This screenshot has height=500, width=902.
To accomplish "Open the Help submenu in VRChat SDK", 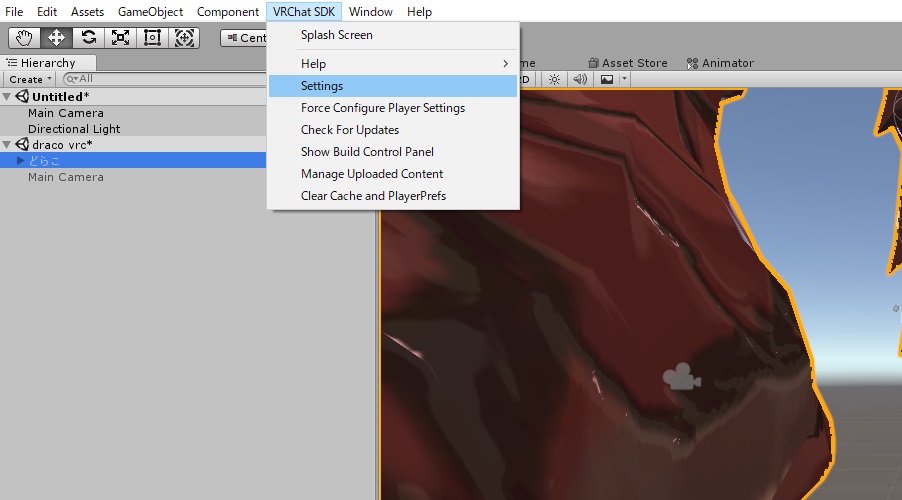I will (393, 64).
